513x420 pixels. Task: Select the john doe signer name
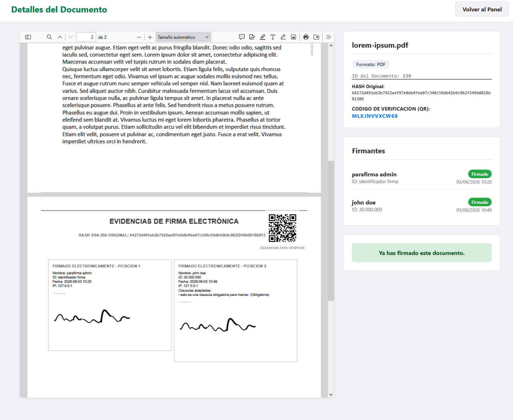pos(364,202)
